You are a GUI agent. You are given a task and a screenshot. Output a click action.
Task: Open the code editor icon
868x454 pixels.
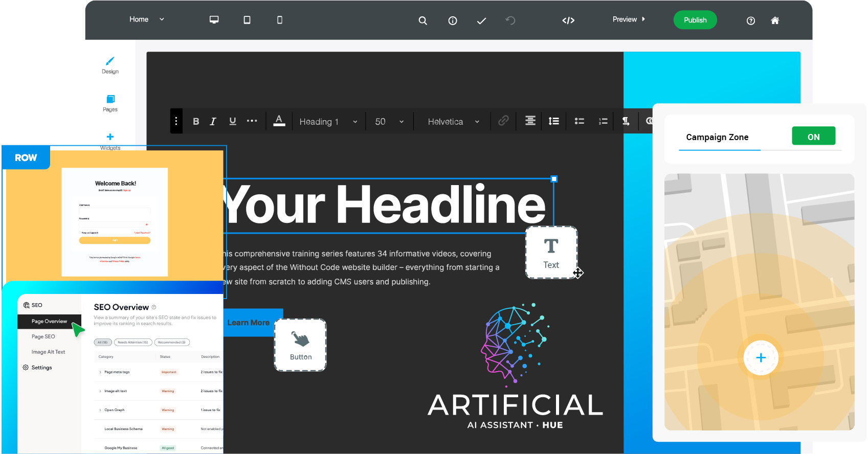pyautogui.click(x=568, y=20)
